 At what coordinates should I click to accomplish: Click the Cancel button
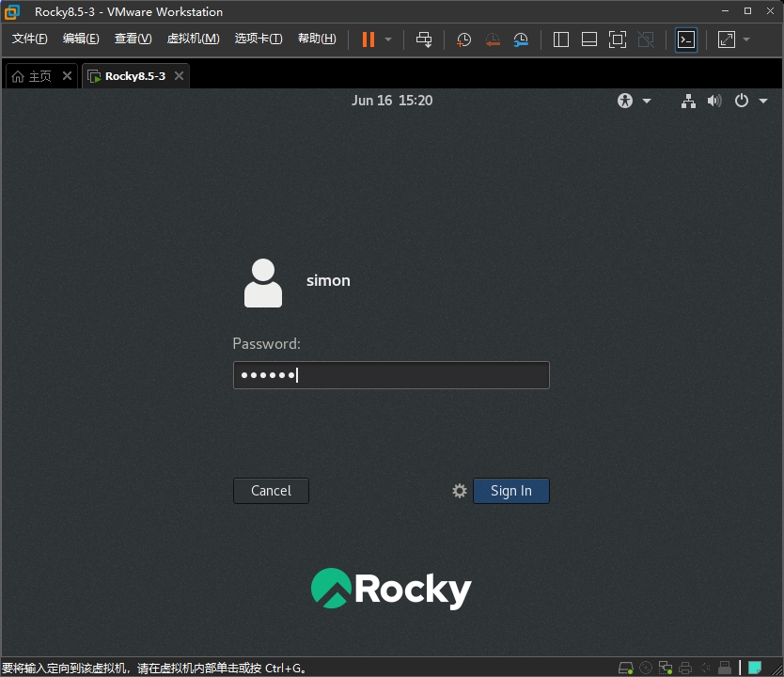pyautogui.click(x=271, y=491)
